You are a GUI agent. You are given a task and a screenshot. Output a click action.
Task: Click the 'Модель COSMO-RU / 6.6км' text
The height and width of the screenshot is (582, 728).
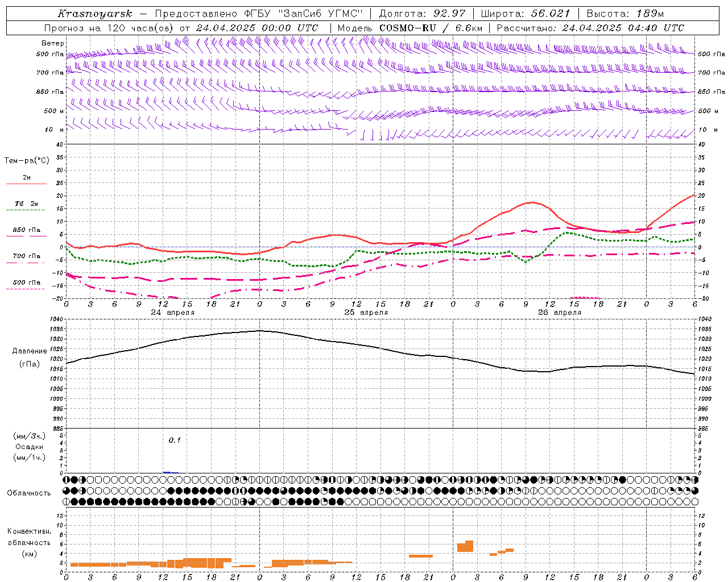[x=409, y=28]
